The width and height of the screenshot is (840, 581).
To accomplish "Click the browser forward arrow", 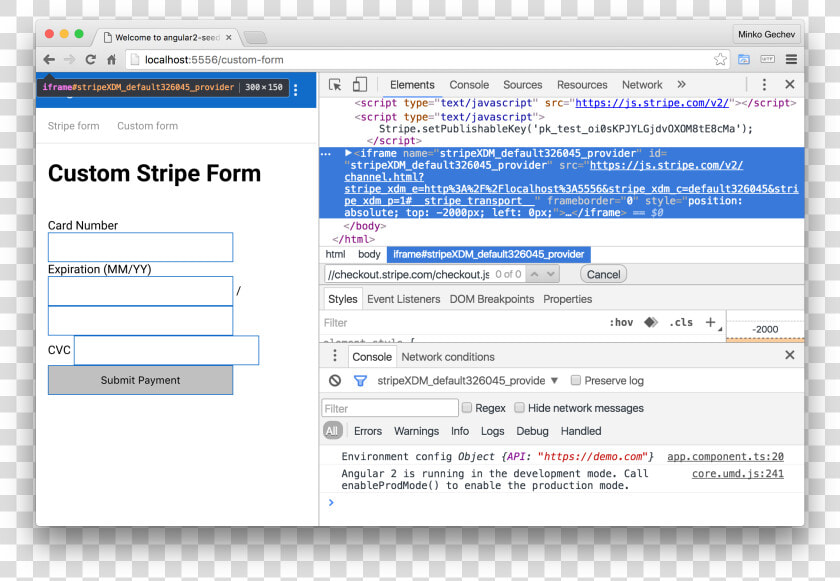I will pyautogui.click(x=70, y=59).
